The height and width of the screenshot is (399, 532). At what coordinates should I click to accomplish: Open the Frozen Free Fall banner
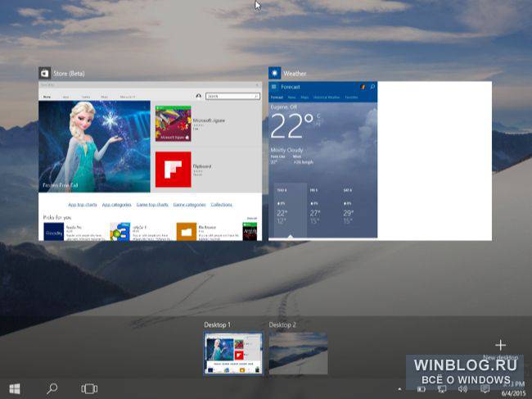pos(94,147)
